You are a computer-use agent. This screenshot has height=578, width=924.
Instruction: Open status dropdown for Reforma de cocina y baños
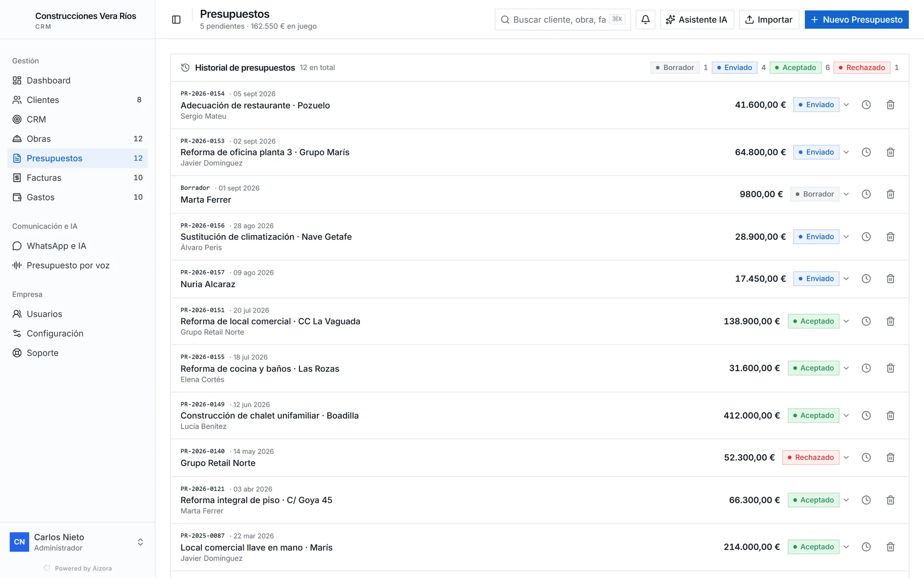point(846,368)
